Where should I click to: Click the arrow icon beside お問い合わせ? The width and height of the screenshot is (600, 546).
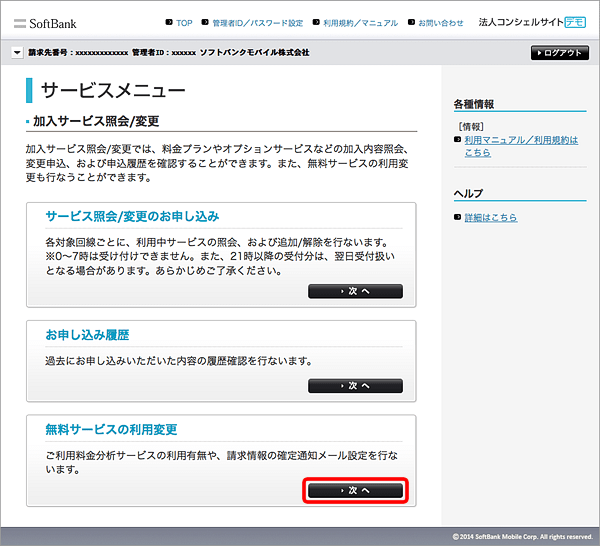[x=409, y=22]
